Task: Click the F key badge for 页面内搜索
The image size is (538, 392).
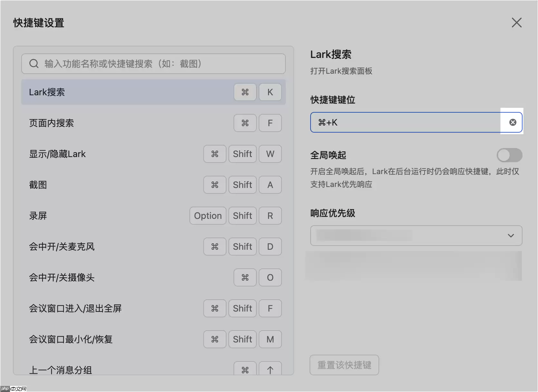Action: click(270, 123)
